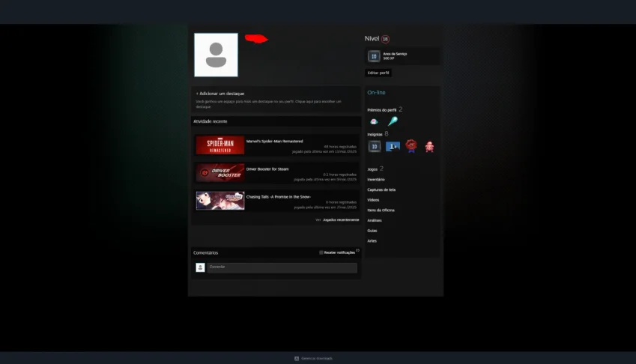Click the Chasing Tails game banner
This screenshot has width=636, height=364.
click(220, 201)
